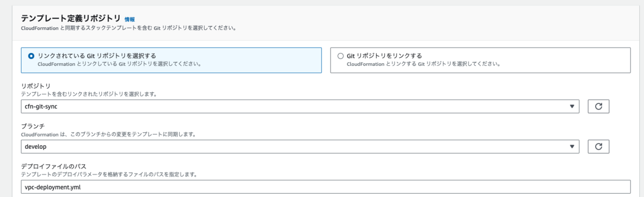Click the リポジトリ field label
Screen dimensions: 644x197
[x=36, y=86]
